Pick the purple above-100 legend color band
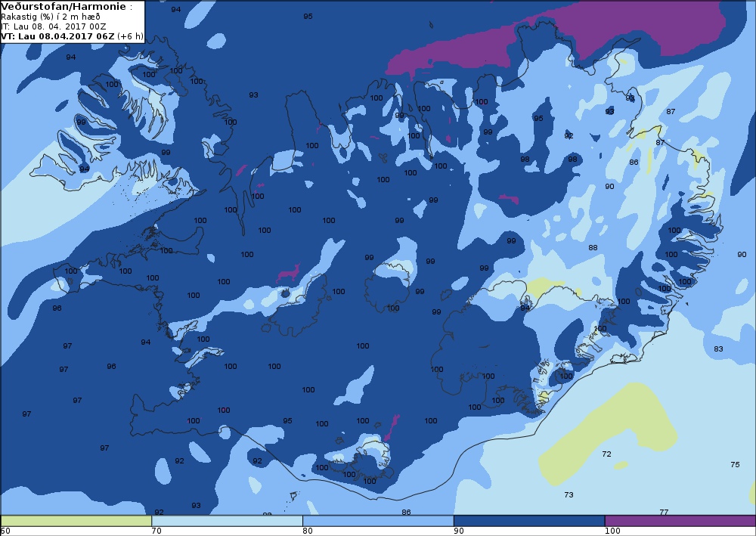 point(680,521)
